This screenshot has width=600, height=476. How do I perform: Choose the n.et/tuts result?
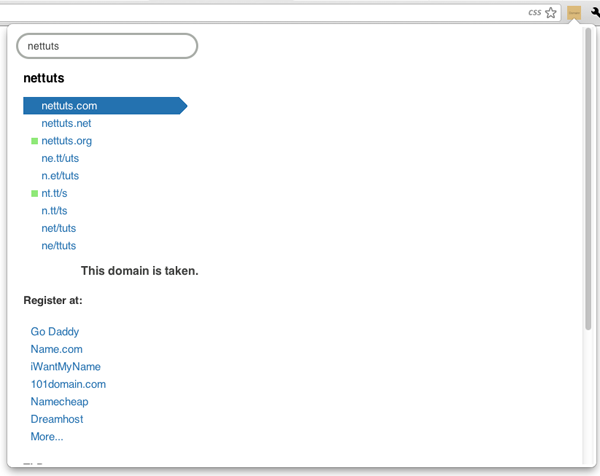click(60, 176)
